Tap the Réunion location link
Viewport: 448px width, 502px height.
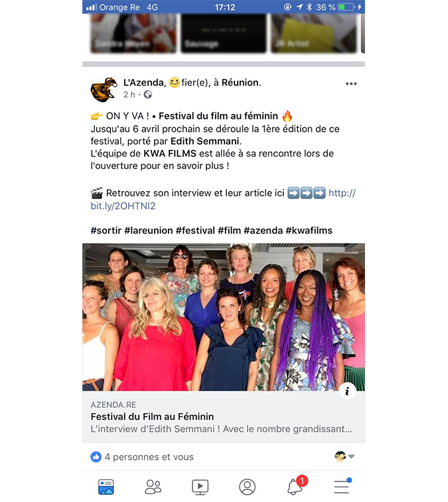pos(241,83)
